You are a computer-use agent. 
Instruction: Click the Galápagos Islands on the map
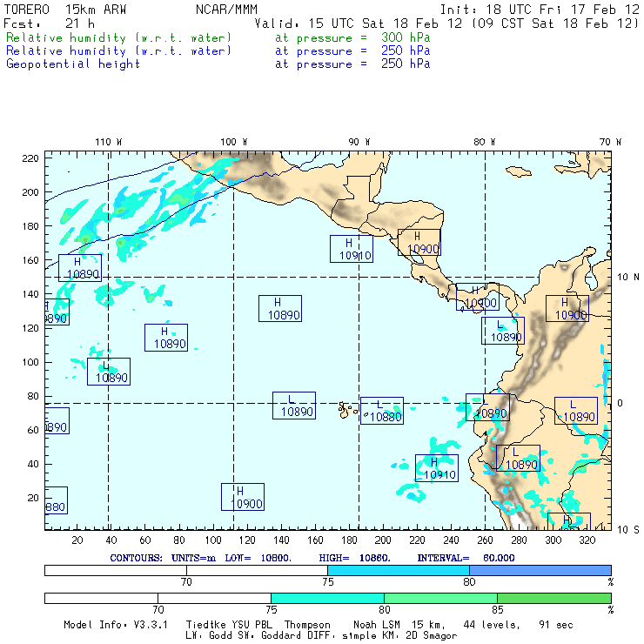point(347,410)
